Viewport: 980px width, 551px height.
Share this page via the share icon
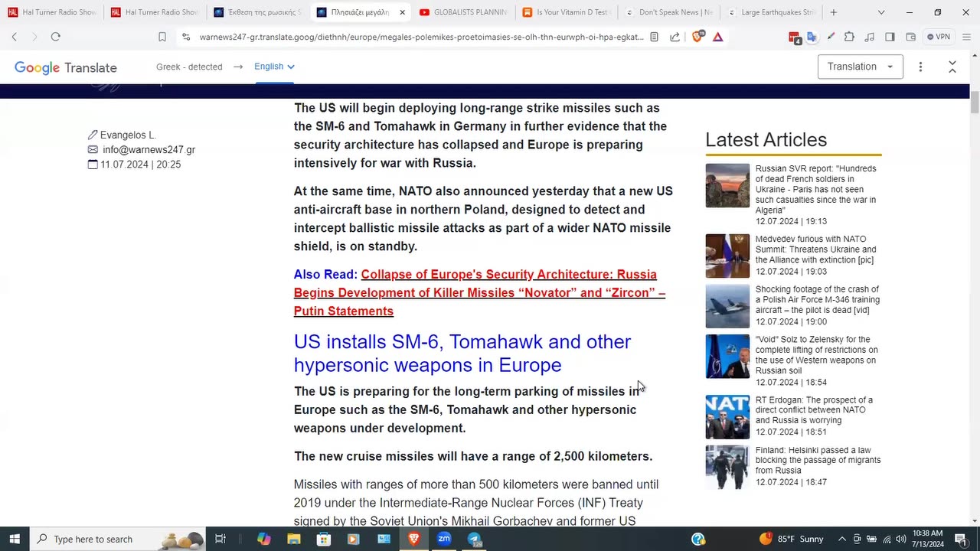click(x=675, y=37)
